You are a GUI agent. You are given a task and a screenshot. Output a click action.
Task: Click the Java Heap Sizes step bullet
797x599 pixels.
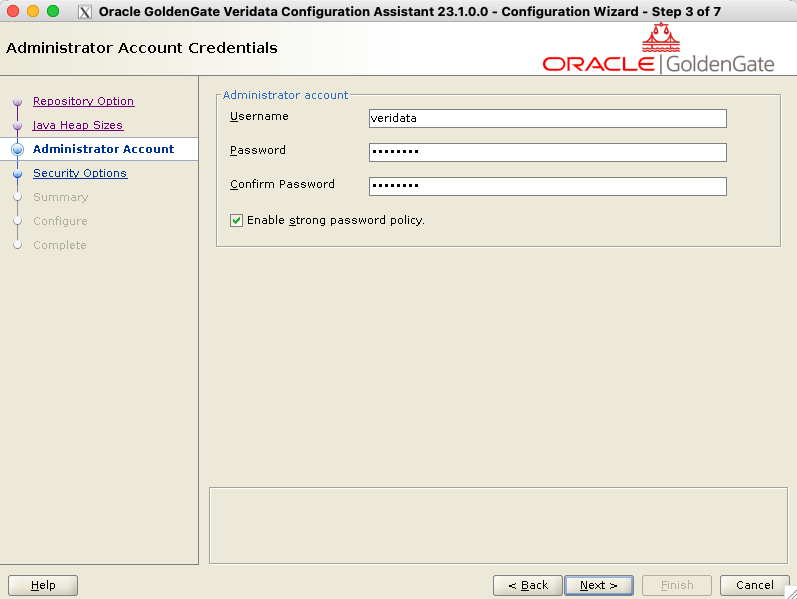click(x=18, y=126)
